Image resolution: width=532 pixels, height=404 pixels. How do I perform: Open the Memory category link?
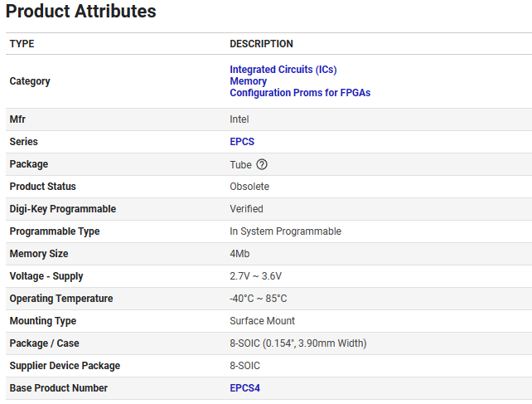(248, 81)
